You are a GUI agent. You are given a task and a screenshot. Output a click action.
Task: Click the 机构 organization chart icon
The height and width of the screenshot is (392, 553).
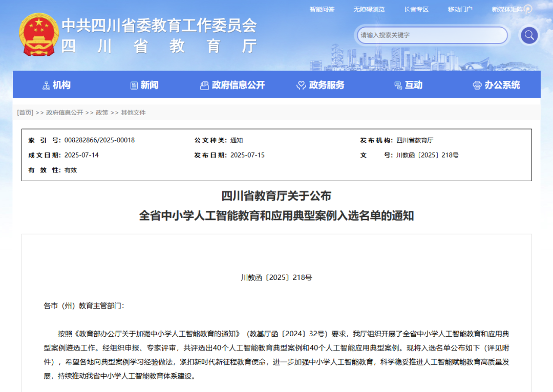(46, 85)
